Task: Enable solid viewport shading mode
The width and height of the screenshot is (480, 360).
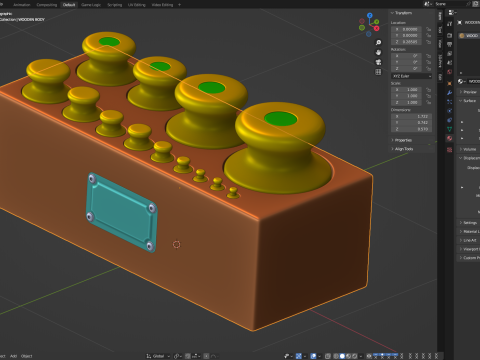Action: coord(342,356)
